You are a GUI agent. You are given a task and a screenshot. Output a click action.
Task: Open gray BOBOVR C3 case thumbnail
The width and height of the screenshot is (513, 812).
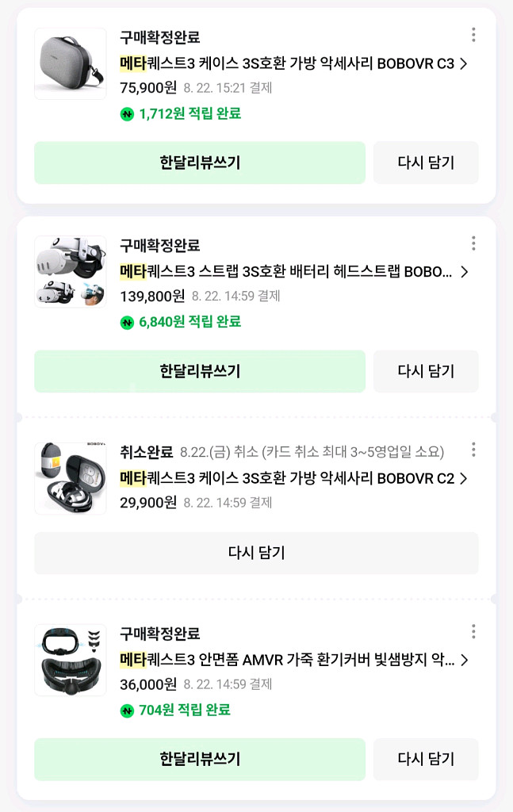coord(70,63)
